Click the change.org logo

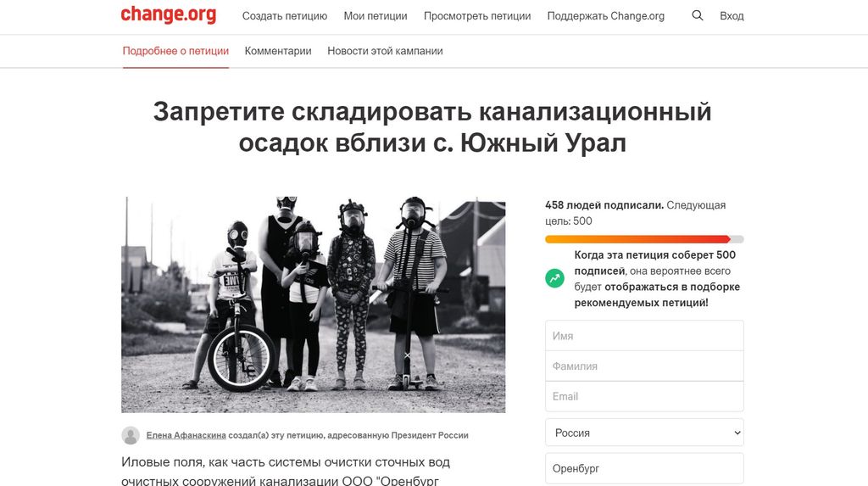169,15
